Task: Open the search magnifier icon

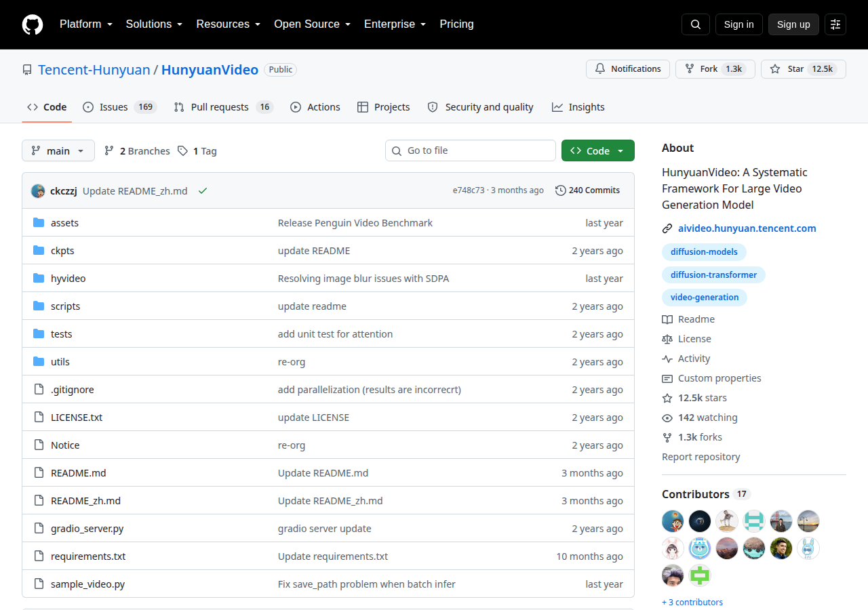Action: [696, 24]
